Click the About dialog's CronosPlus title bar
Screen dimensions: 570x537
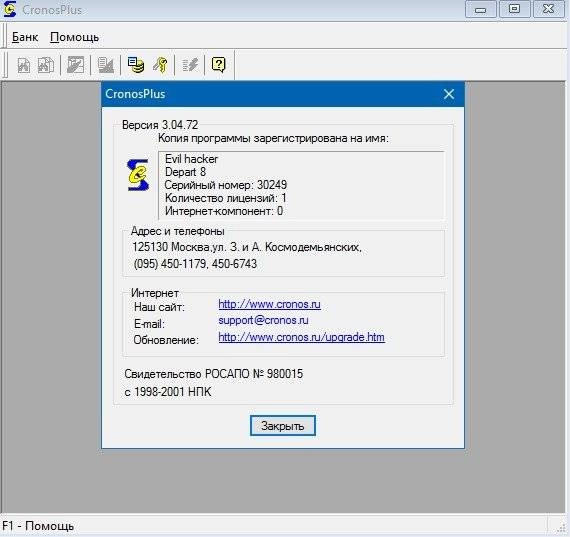coord(283,94)
